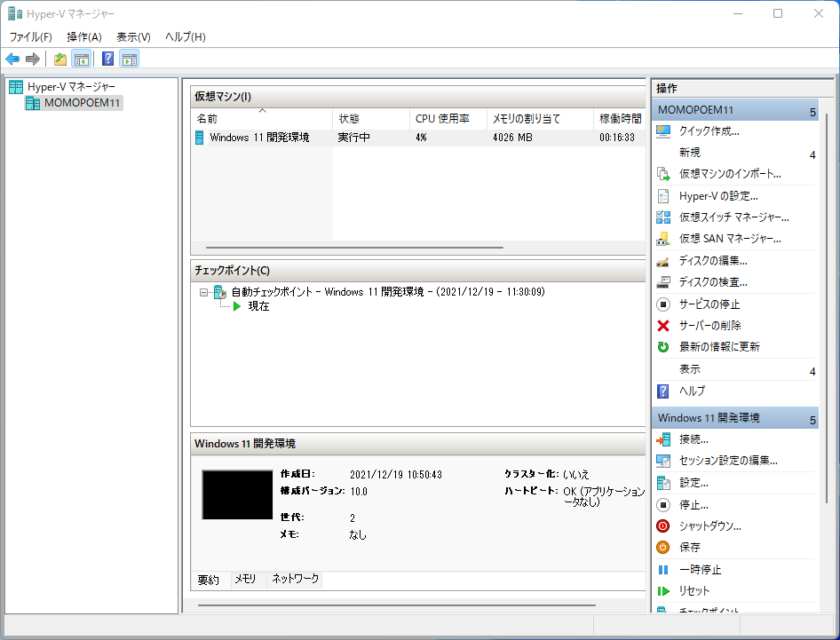Select the 現在 checkpoint node
The width and height of the screenshot is (840, 640).
click(258, 306)
